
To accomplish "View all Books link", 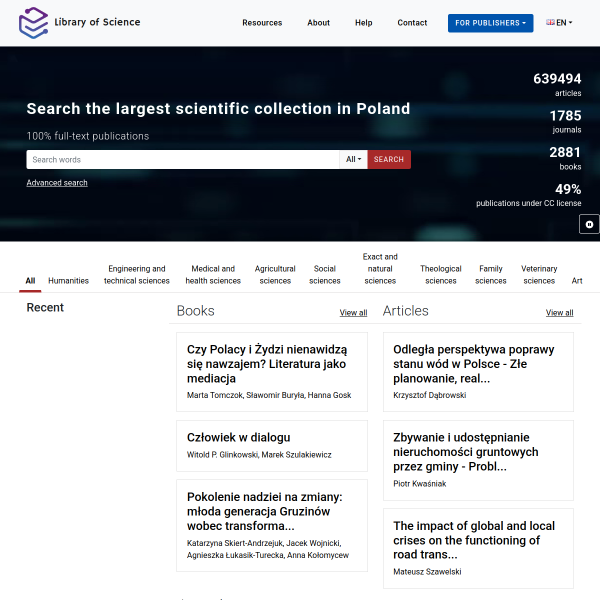I will click(353, 313).
